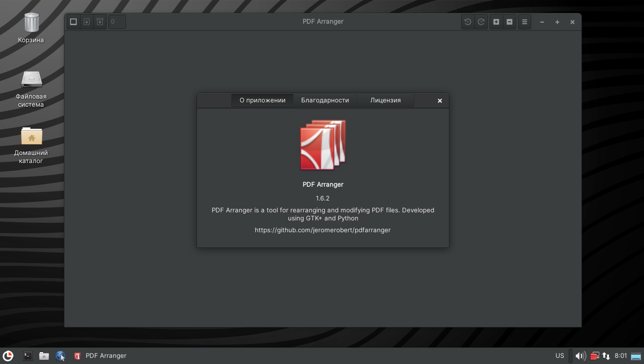Click the page number input field
Screen dimensions: 644x364
click(117, 22)
